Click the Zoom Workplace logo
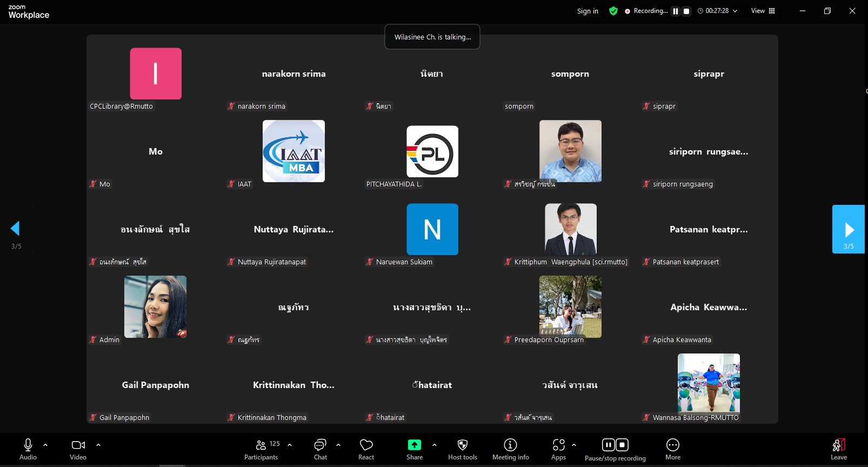 click(29, 12)
